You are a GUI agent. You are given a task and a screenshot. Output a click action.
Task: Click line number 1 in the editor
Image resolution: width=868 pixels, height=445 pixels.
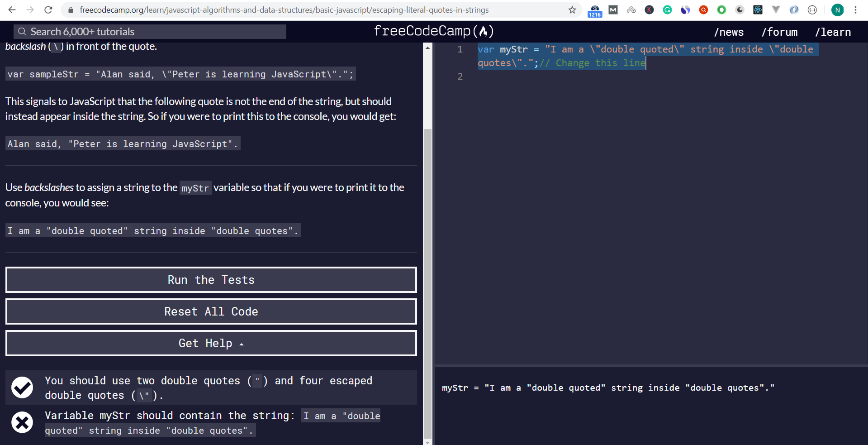pos(460,49)
